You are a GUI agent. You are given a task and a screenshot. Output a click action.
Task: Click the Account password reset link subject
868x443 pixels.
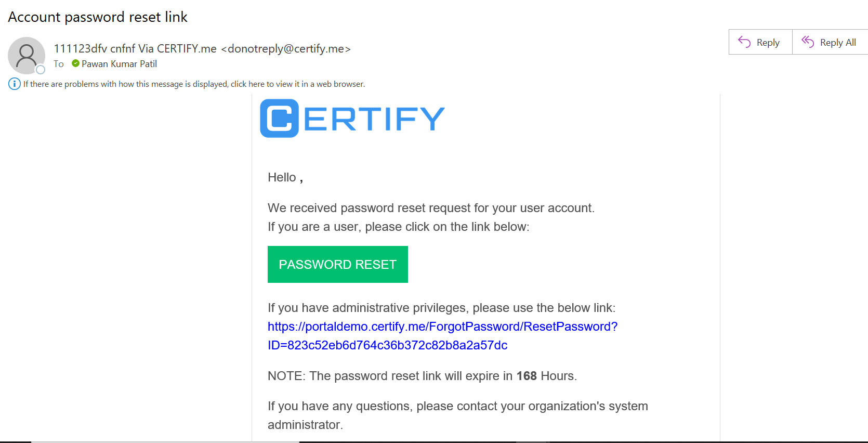coord(98,17)
